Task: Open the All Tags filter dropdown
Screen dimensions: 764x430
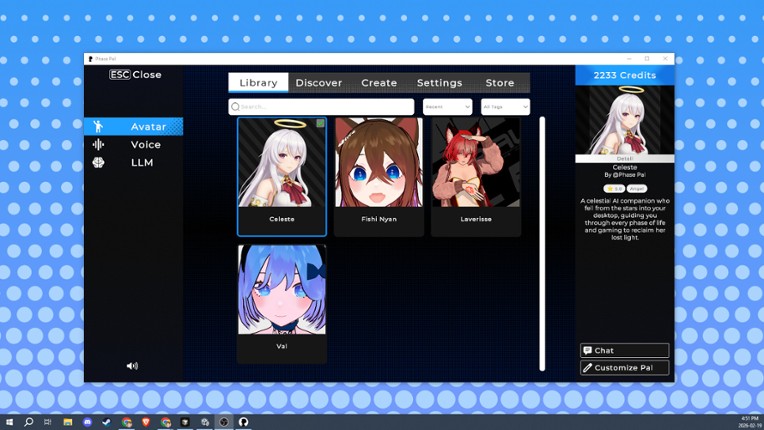Action: pyautogui.click(x=505, y=107)
